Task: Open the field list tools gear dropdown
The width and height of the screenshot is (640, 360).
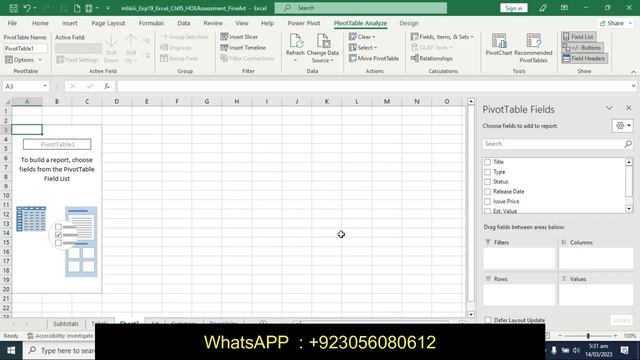Action: click(x=622, y=126)
